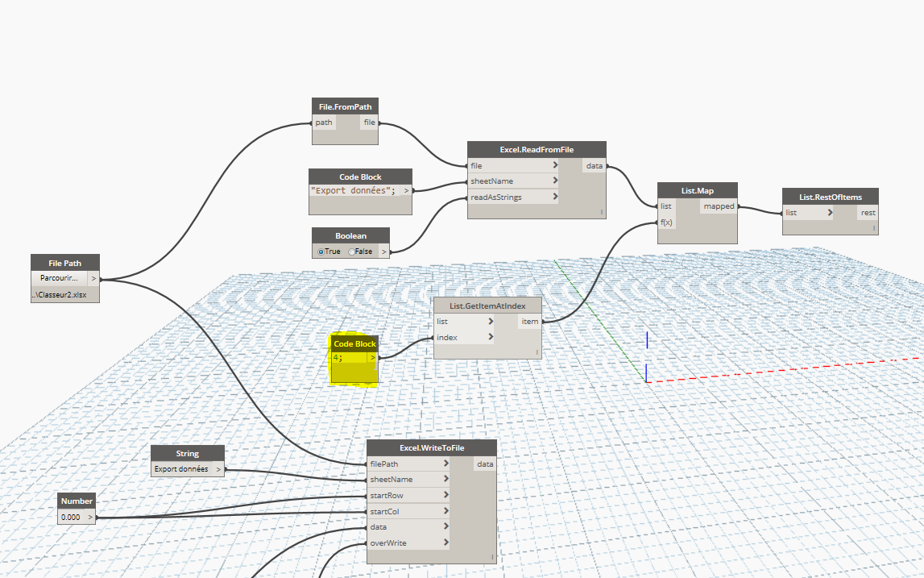
Task: Click the mapped output port of List.Map
Action: pos(719,206)
